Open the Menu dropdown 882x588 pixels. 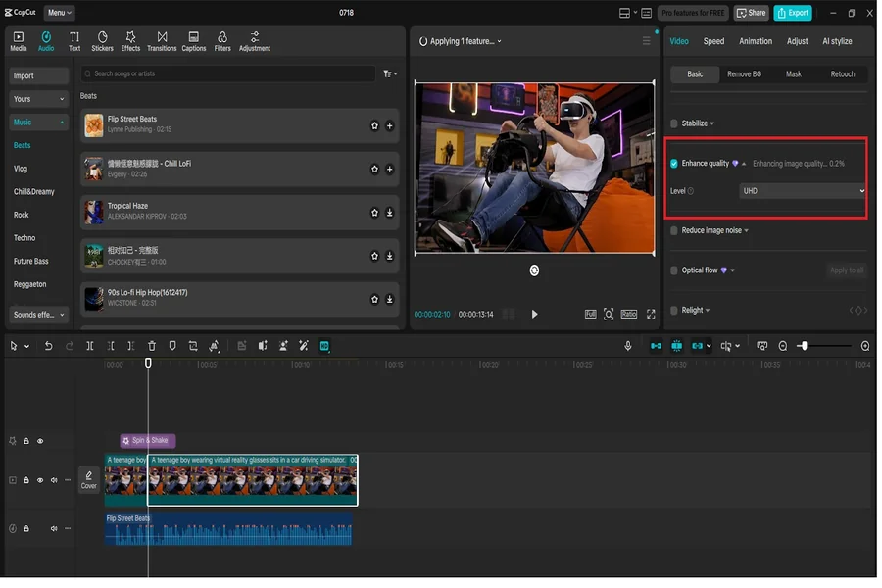pos(60,13)
